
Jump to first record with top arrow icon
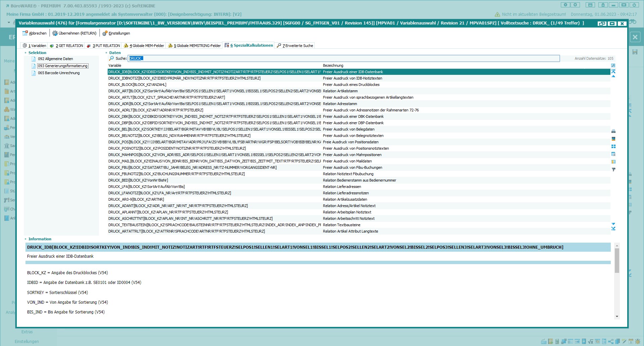click(613, 71)
